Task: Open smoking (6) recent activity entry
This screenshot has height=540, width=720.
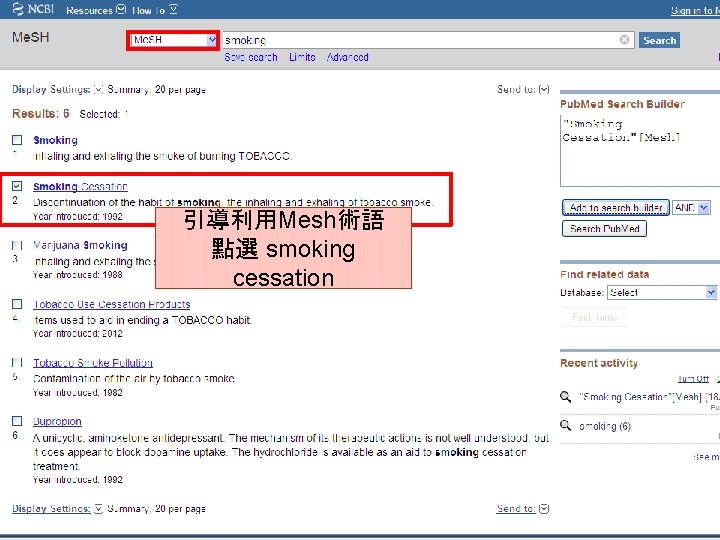Action: point(605,426)
